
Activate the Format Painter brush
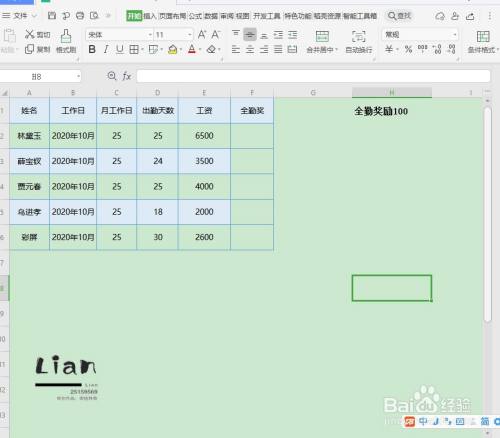click(x=66, y=36)
